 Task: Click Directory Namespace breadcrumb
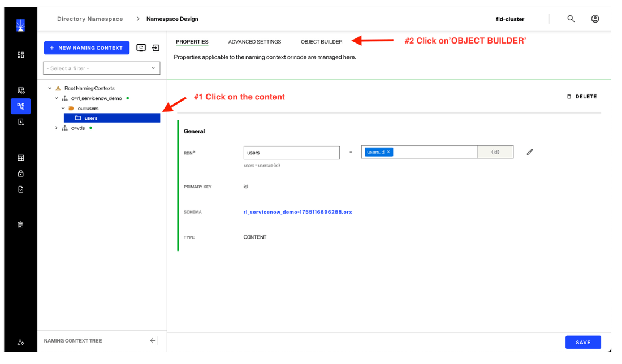coord(90,19)
